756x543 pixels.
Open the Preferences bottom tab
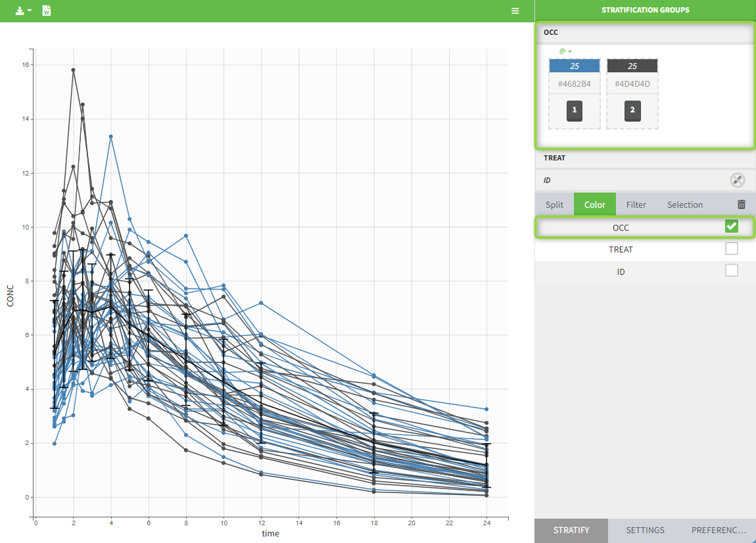point(719,530)
